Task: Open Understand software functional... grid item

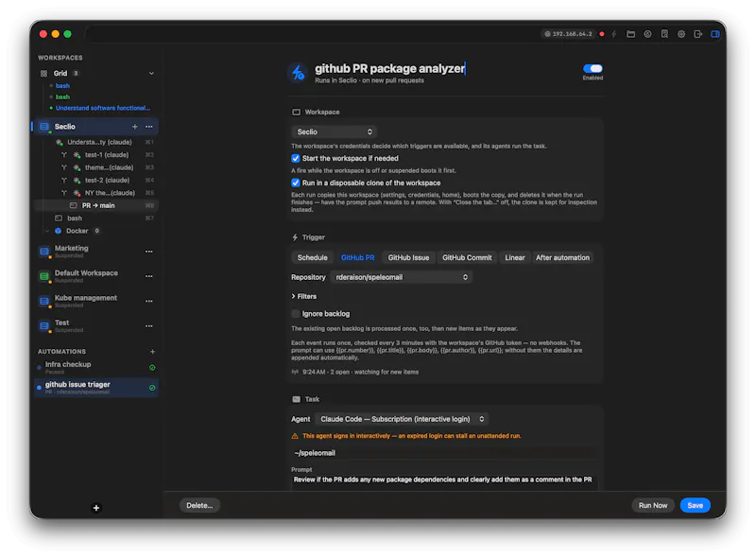Action: pyautogui.click(x=102, y=108)
